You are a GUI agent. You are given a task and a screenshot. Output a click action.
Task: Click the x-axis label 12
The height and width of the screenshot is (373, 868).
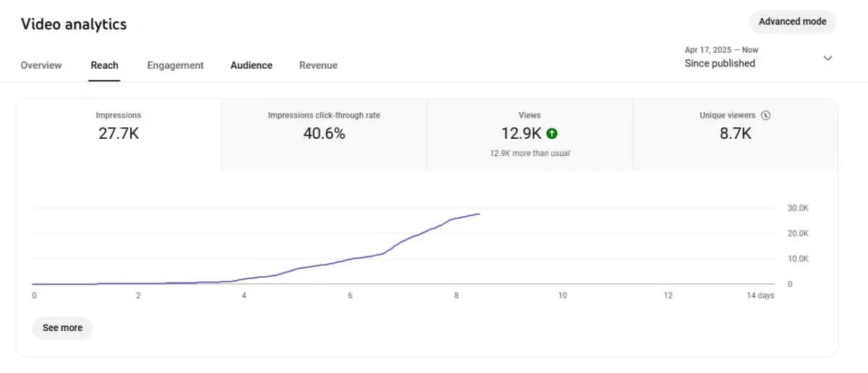668,296
